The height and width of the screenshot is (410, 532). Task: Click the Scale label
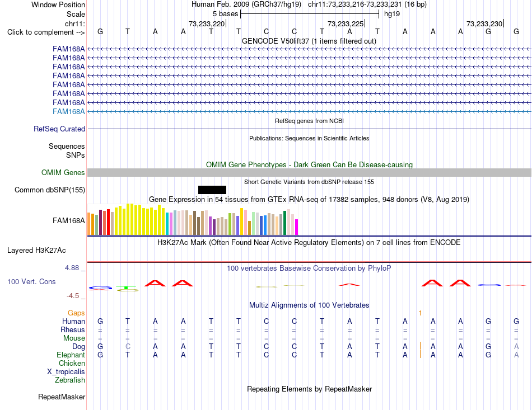pyautogui.click(x=76, y=14)
